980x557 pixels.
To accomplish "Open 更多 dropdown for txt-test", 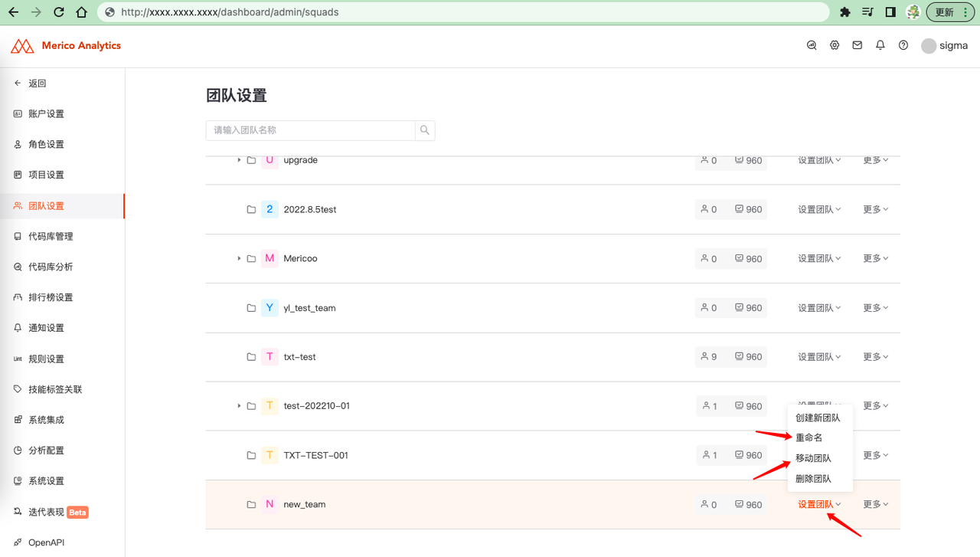I will tap(876, 356).
